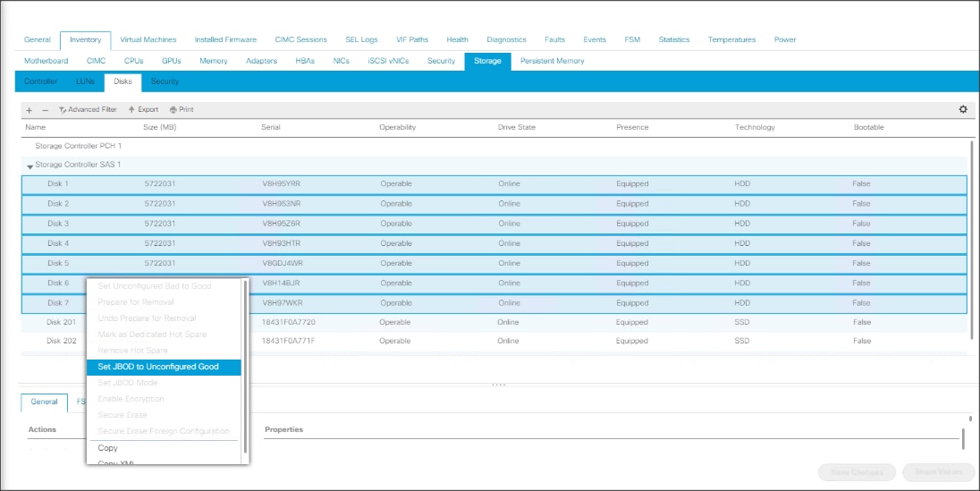Open HBAs sub-tab
The image size is (980, 491).
point(305,61)
